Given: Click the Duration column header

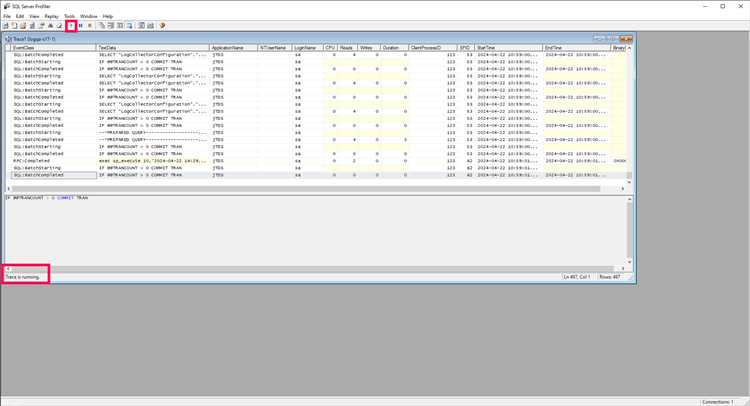Looking at the screenshot, I should pyautogui.click(x=395, y=48).
